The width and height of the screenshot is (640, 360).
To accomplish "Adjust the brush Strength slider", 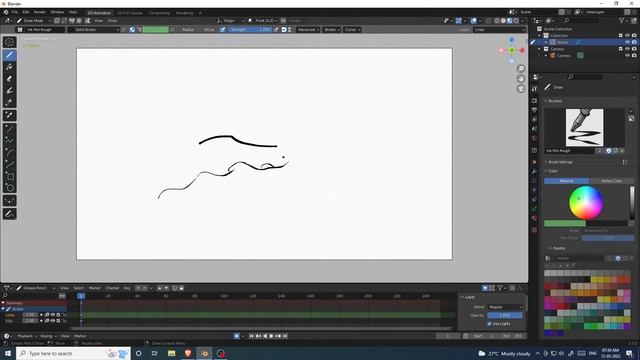I will coord(250,29).
